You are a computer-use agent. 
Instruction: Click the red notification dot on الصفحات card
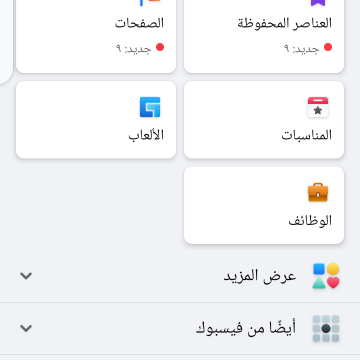click(x=160, y=47)
